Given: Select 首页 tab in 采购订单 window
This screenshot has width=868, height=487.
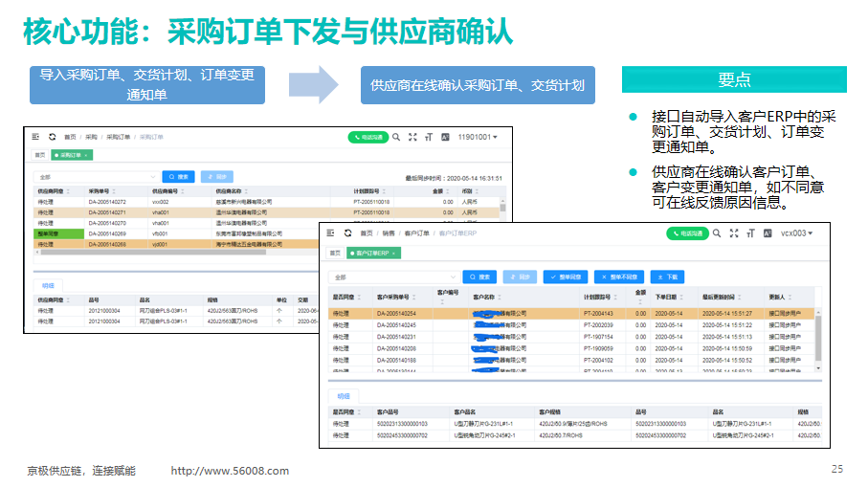Looking at the screenshot, I should pyautogui.click(x=40, y=156).
